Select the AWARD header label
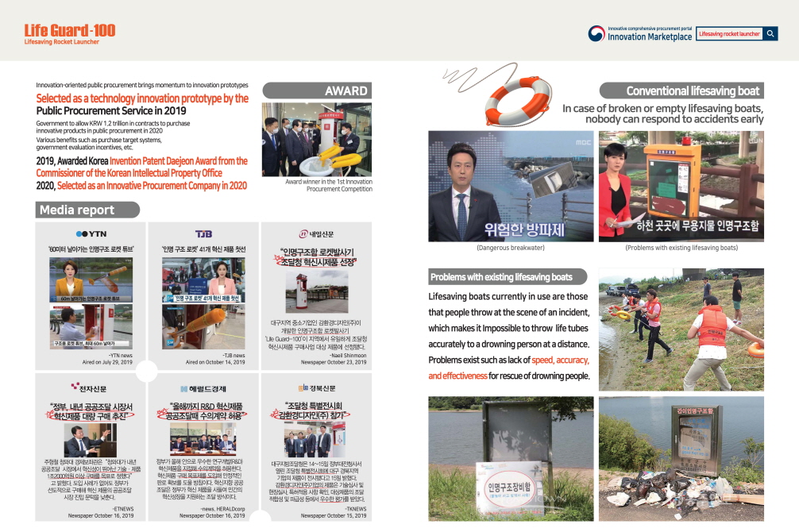The image size is (799, 532). point(317,91)
